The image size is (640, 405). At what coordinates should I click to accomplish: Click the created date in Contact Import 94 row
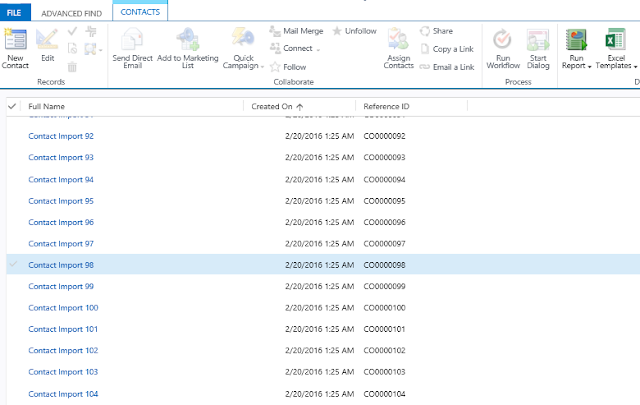(320, 180)
